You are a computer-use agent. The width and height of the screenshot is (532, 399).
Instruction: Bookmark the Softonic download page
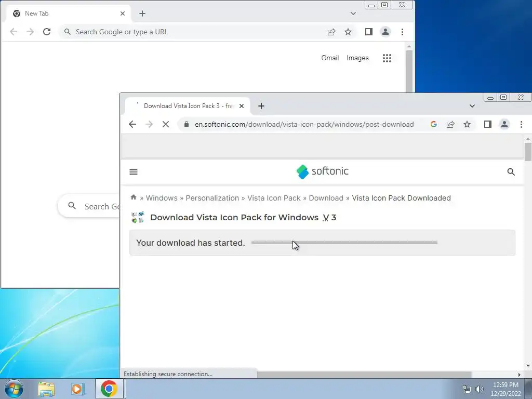pos(467,125)
